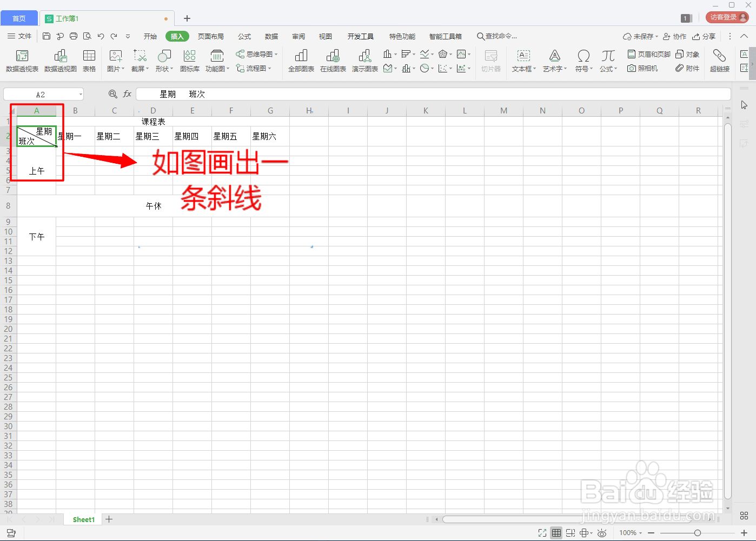Click the 分享 share button
The height and width of the screenshot is (541, 756).
pyautogui.click(x=704, y=36)
